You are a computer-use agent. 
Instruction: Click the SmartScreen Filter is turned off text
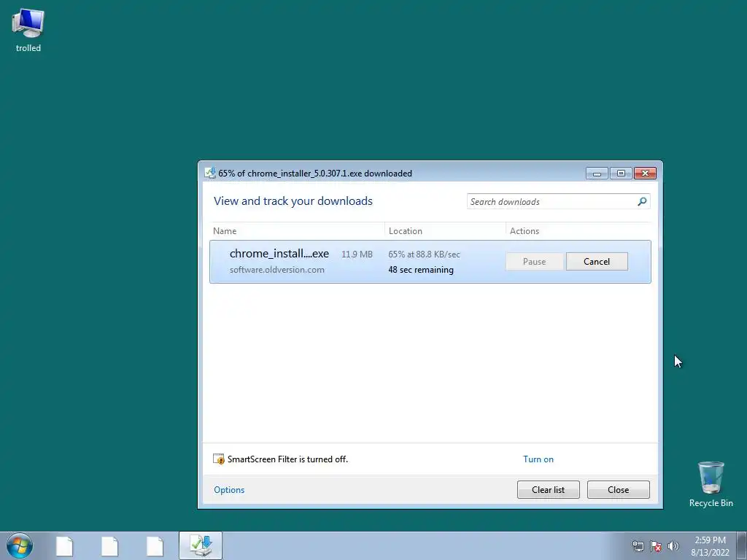(x=287, y=459)
